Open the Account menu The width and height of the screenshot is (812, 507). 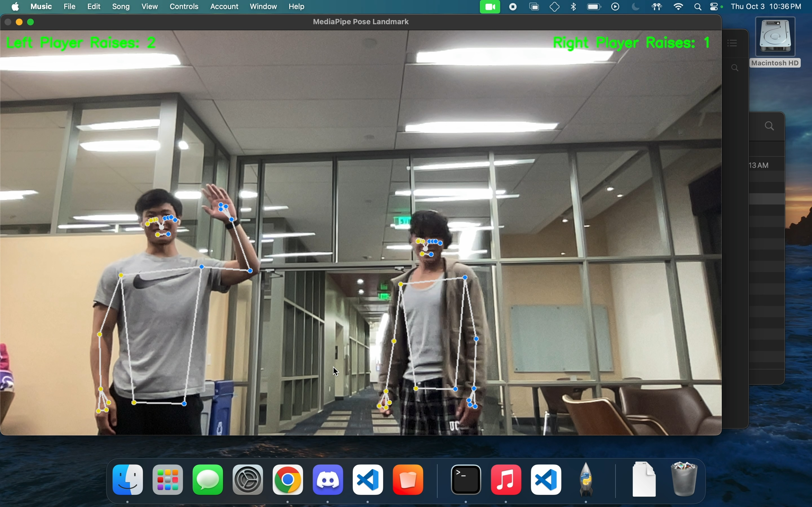tap(224, 7)
